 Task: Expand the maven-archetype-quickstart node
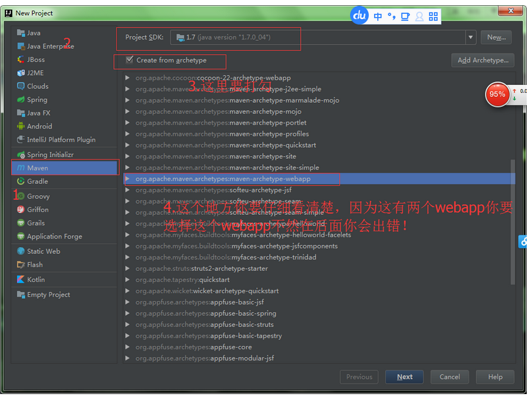pos(127,145)
